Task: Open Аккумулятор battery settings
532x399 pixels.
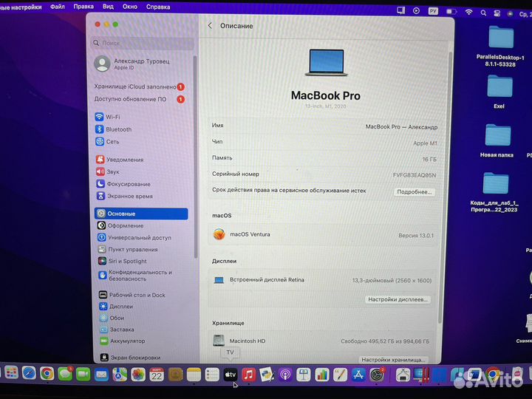Action: (x=123, y=341)
